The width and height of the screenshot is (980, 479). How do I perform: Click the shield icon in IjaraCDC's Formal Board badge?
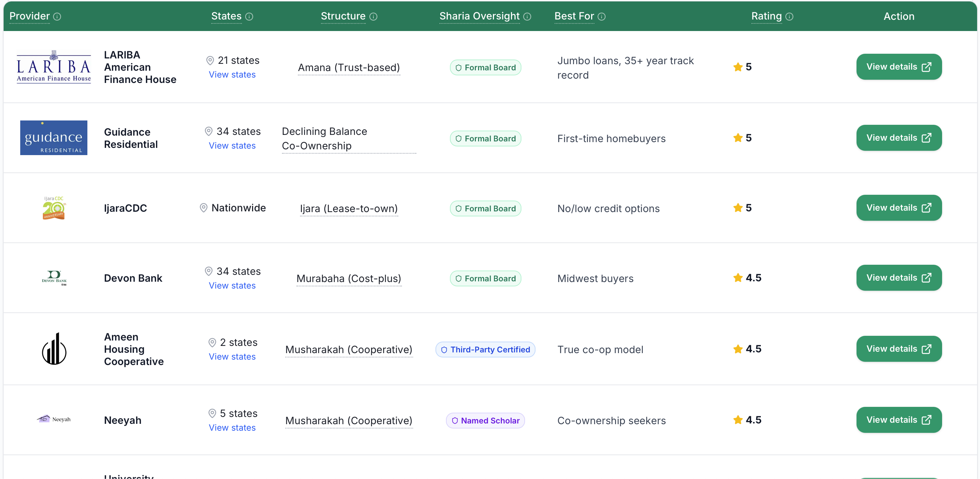point(458,208)
